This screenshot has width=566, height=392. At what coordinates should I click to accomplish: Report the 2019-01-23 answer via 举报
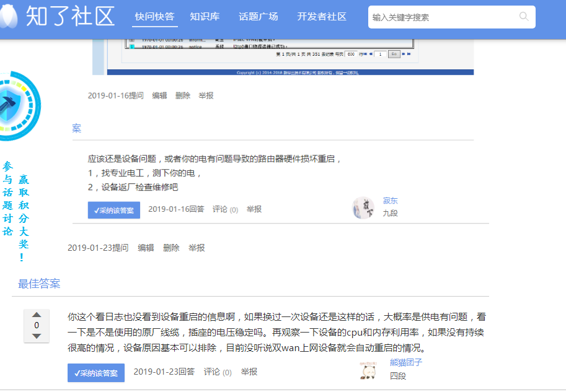point(249,372)
